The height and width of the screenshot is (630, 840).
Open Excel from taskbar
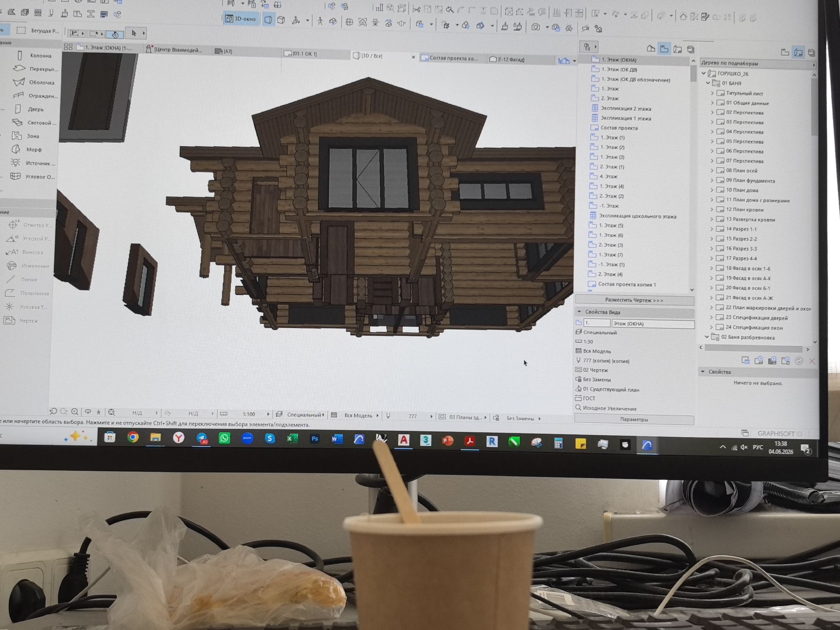[x=292, y=438]
